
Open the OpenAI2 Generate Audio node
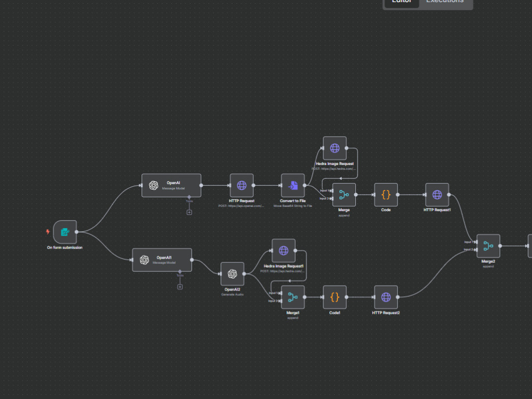coord(232,274)
